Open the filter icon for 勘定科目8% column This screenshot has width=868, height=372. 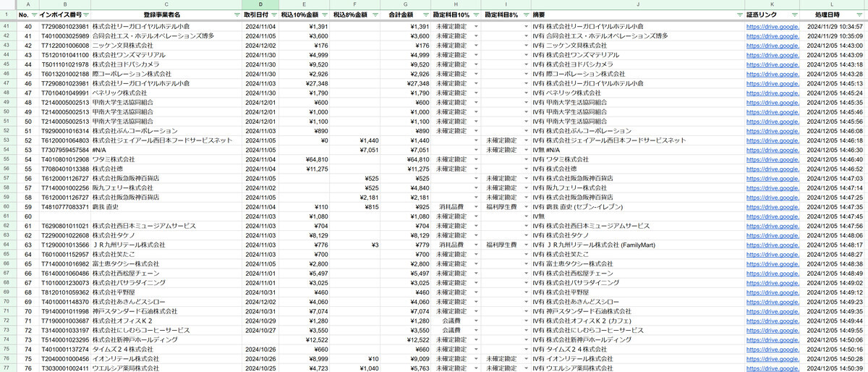pyautogui.click(x=526, y=14)
